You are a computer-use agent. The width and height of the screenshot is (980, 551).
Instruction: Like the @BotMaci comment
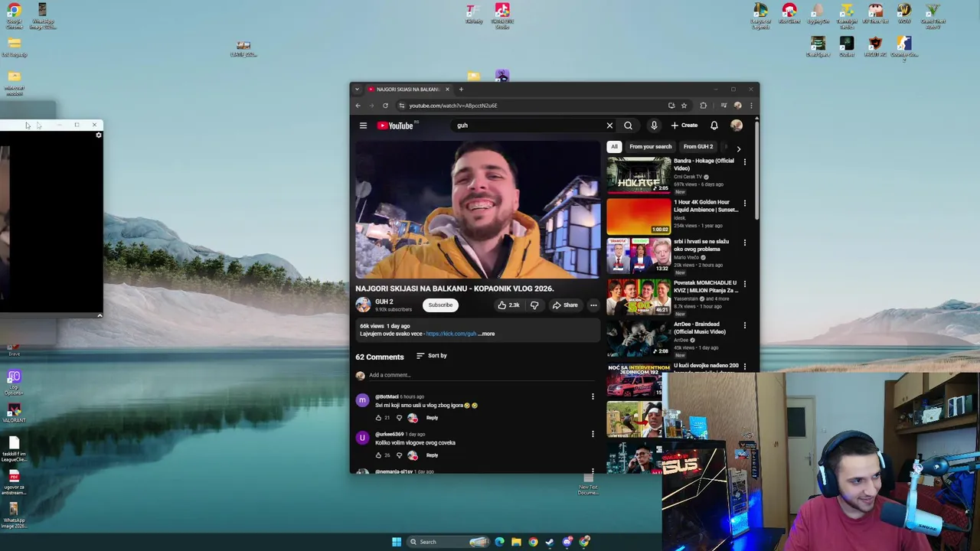pyautogui.click(x=378, y=418)
